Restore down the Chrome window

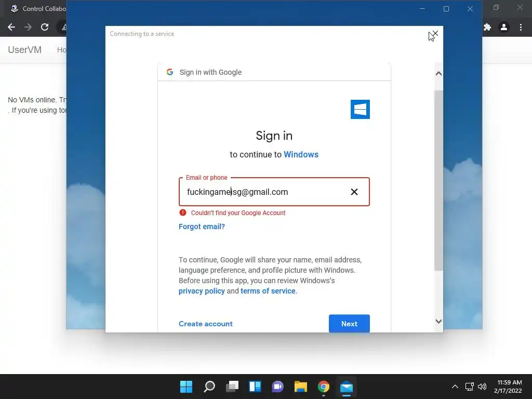click(496, 7)
